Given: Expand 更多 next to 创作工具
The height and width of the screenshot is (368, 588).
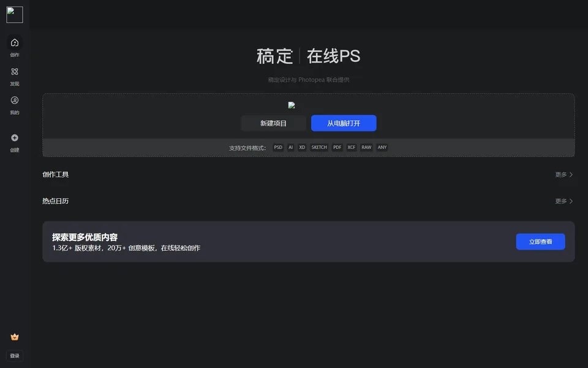Looking at the screenshot, I should [x=564, y=175].
